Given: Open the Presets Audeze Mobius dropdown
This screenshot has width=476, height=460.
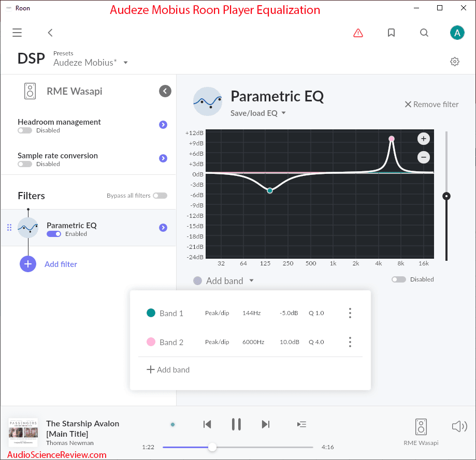Looking at the screenshot, I should point(91,63).
